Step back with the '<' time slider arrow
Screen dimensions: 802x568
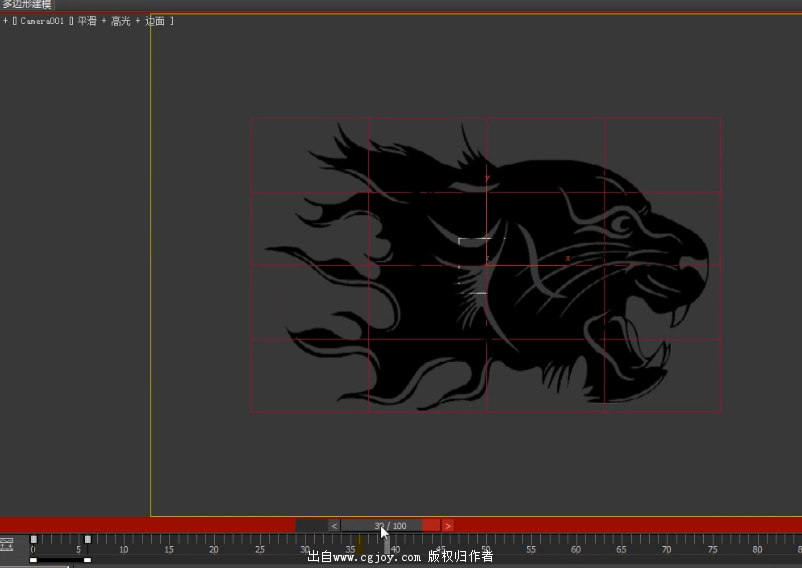334,526
